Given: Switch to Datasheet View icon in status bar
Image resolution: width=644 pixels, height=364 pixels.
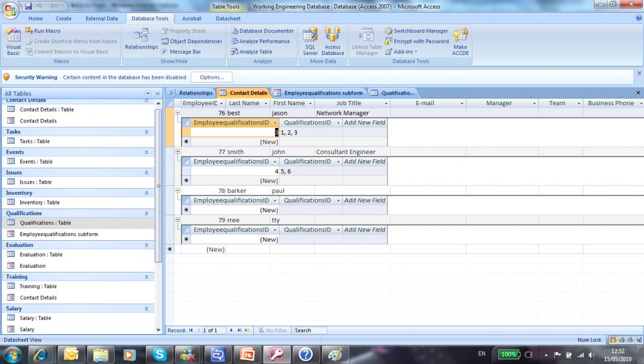Looking at the screenshot, I should point(613,340).
